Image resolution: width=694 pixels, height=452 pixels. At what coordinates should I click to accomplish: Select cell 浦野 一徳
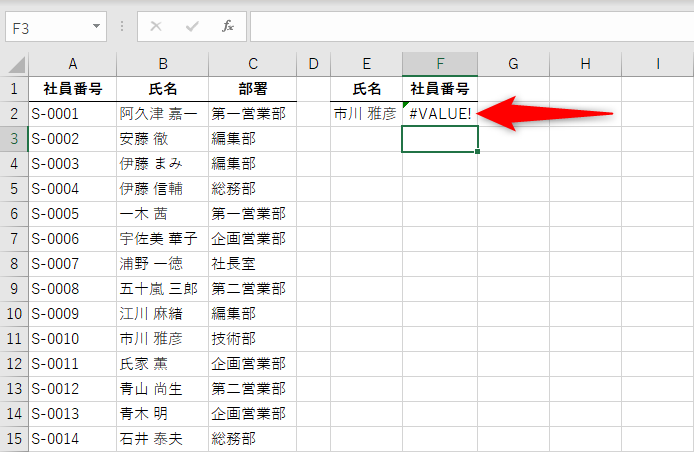tap(162, 264)
